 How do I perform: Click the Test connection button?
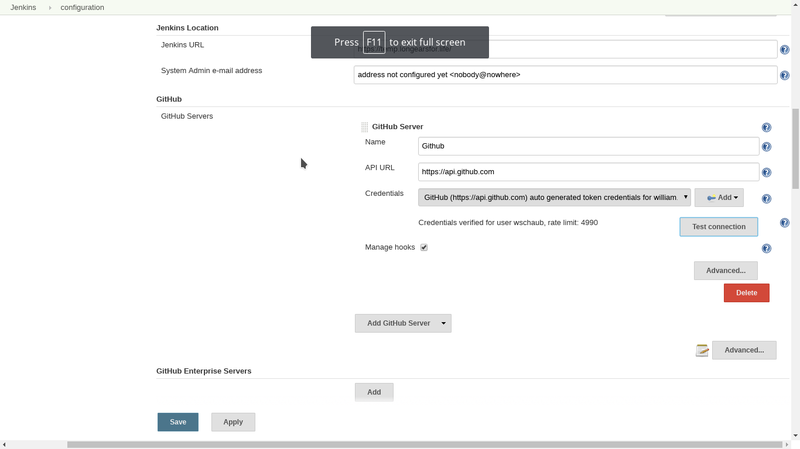(x=718, y=227)
